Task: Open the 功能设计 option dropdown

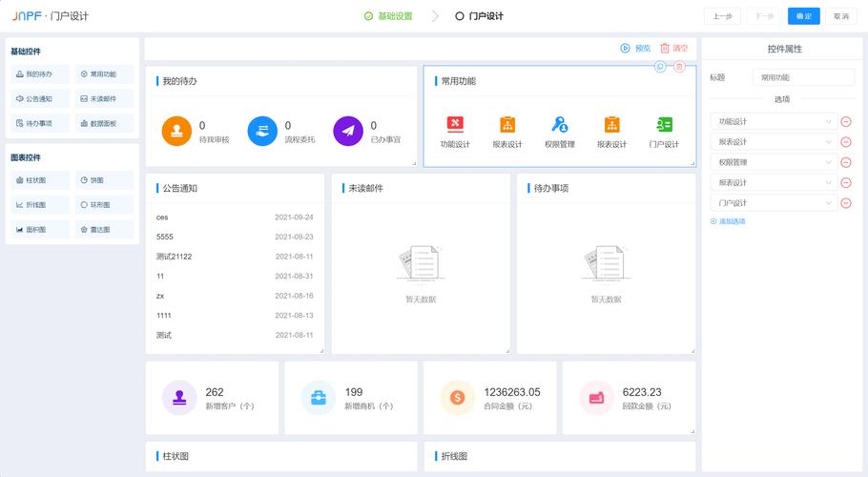Action: tap(774, 121)
